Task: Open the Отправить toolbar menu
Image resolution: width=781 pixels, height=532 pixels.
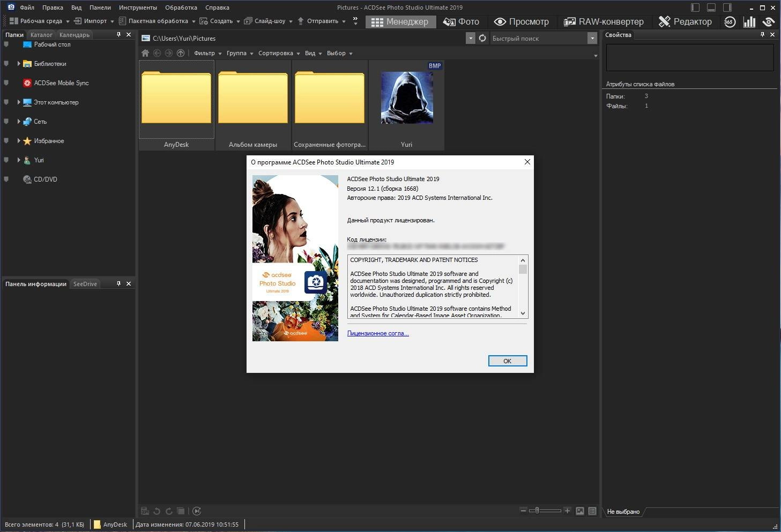Action: click(321, 21)
